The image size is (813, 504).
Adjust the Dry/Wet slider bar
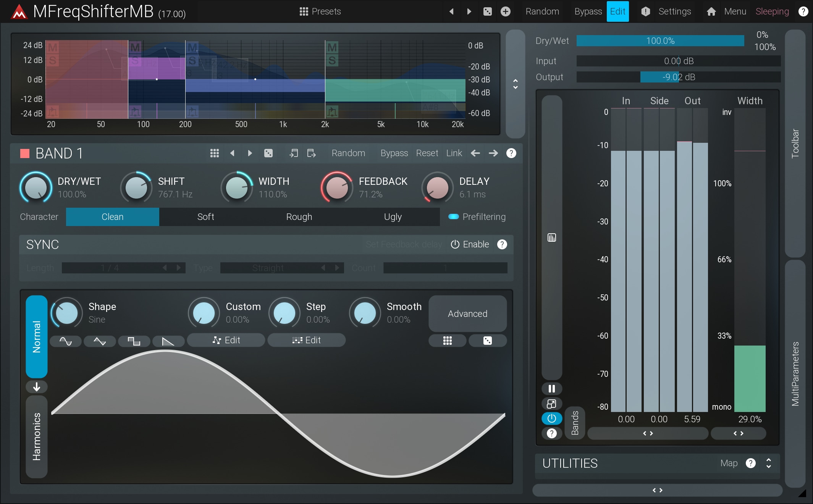click(660, 41)
